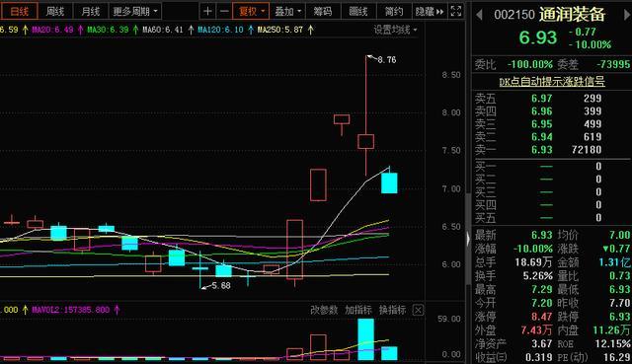Image resolution: width=632 pixels, height=364 pixels.
Task: Click the 金额 1.31亿 value
Action: 614,262
